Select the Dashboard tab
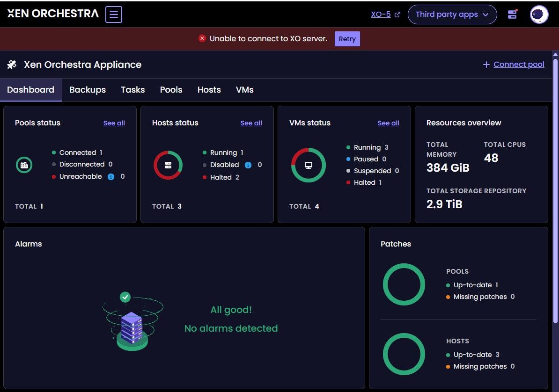The width and height of the screenshot is (559, 392). 30,90
